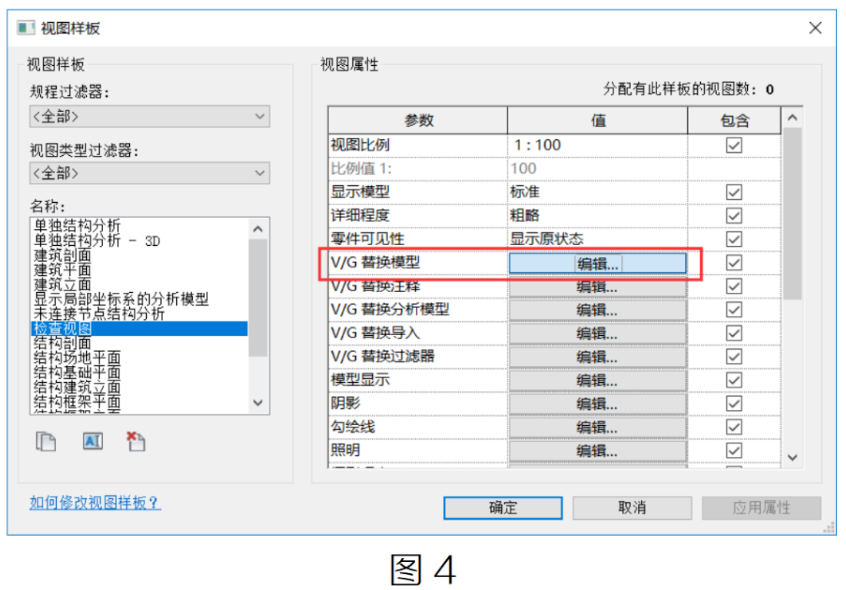Click 编辑 button for V/G 替换模型
846x590 pixels.
(x=597, y=264)
